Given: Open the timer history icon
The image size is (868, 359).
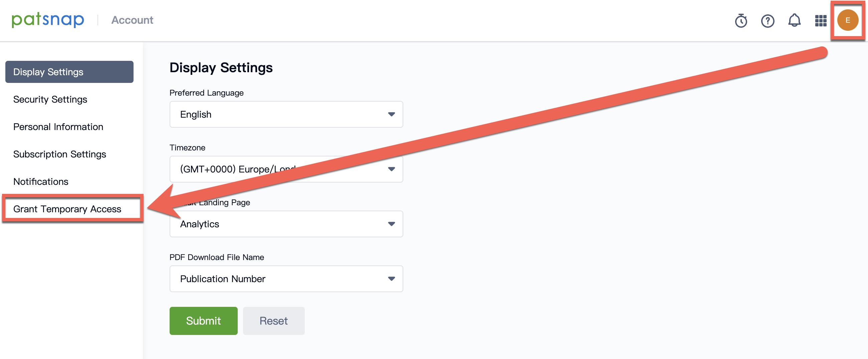Looking at the screenshot, I should click(x=740, y=21).
